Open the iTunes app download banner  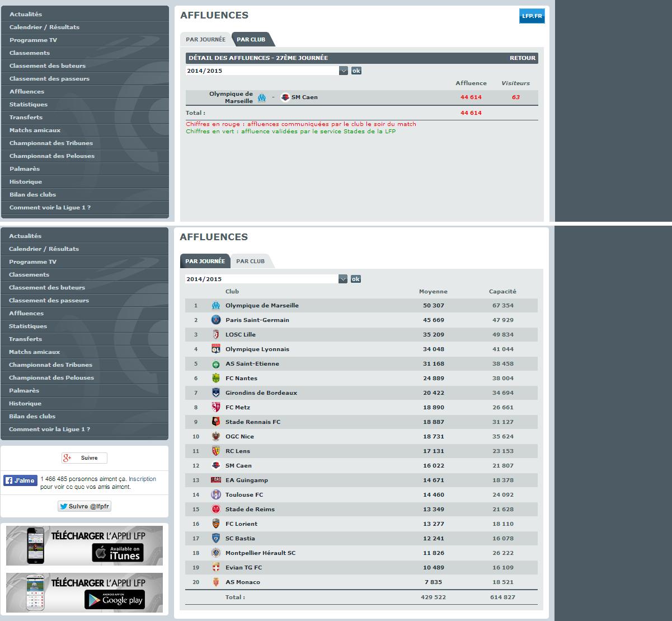click(84, 545)
